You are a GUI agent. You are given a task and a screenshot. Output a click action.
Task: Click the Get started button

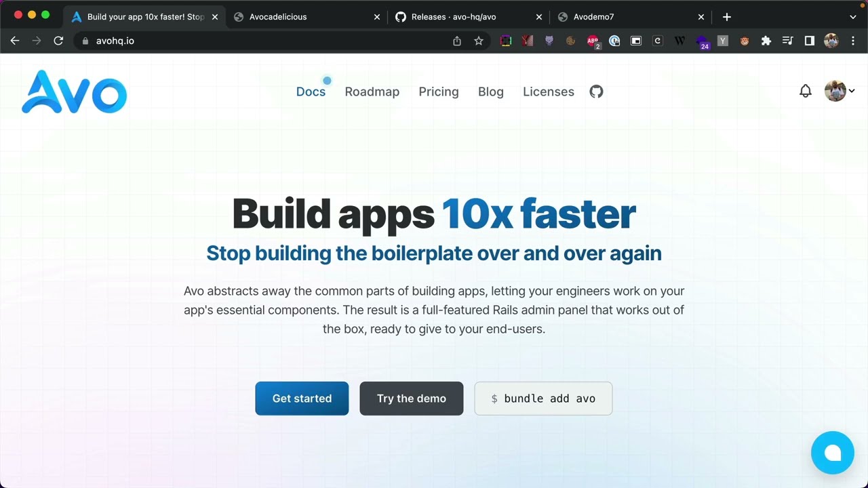pyautogui.click(x=302, y=399)
